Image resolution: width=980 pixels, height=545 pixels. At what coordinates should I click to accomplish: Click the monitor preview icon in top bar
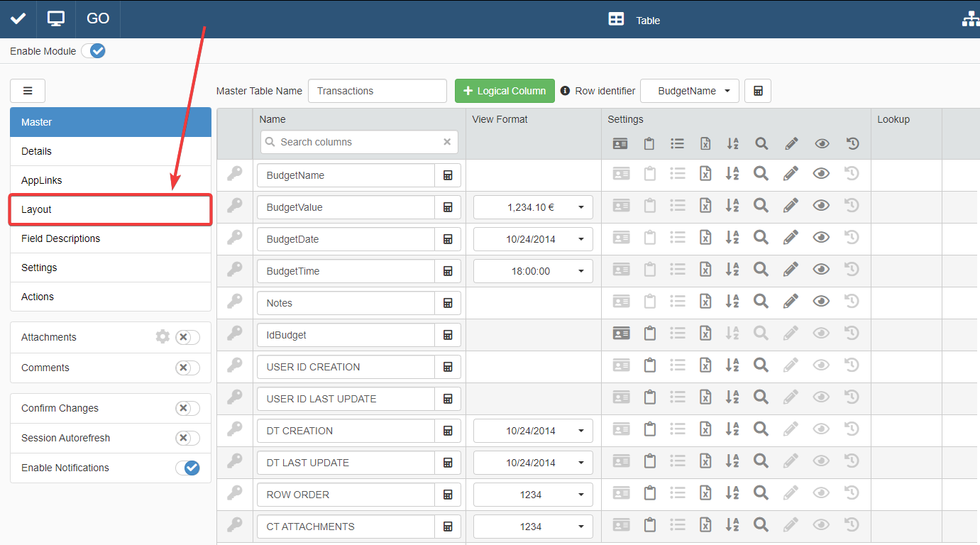56,19
